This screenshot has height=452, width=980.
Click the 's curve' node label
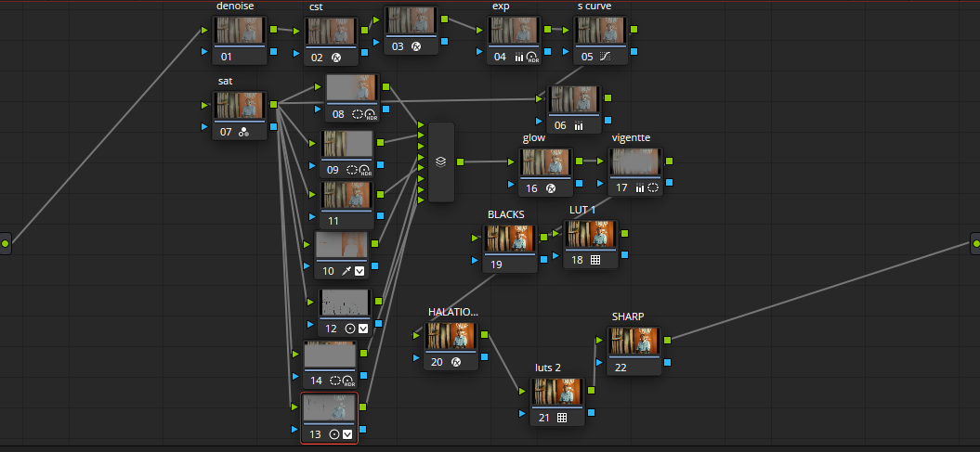(x=595, y=6)
